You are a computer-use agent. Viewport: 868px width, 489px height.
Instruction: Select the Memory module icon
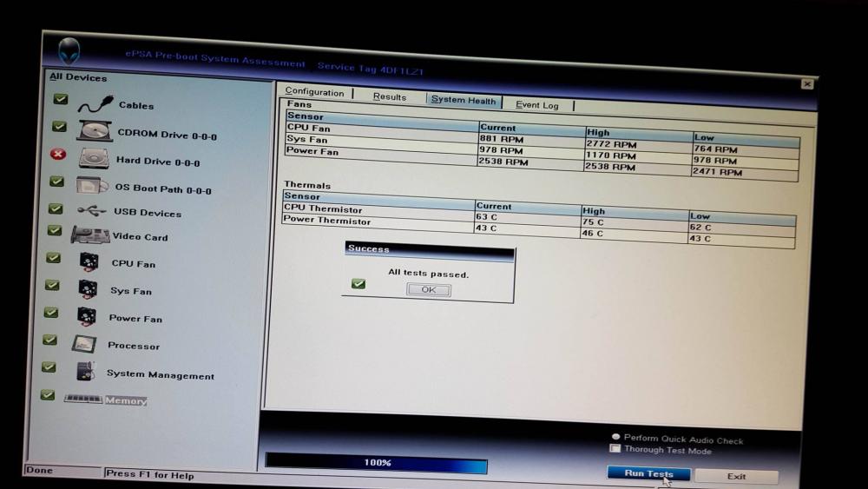click(x=83, y=399)
